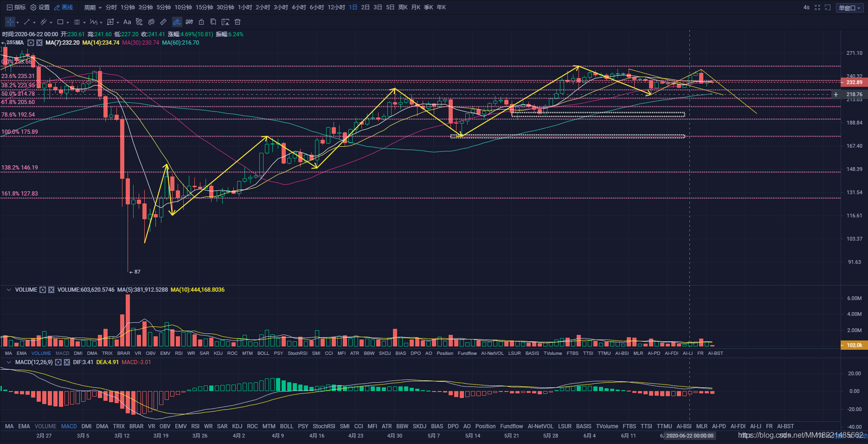This screenshot has width=868, height=444.
Task: Select AI-BST in the bottom indicator row
Action: click(x=785, y=426)
